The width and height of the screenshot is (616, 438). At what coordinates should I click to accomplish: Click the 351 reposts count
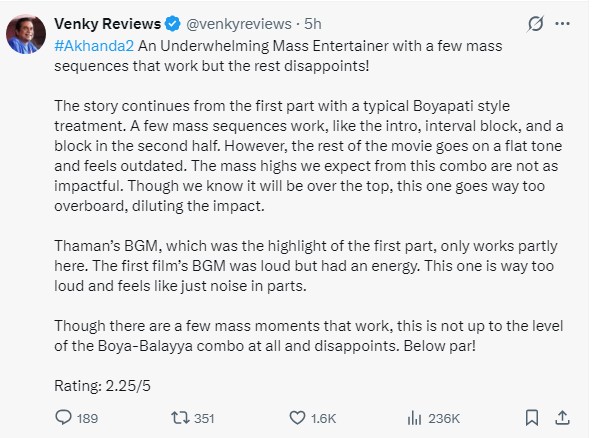click(x=206, y=415)
